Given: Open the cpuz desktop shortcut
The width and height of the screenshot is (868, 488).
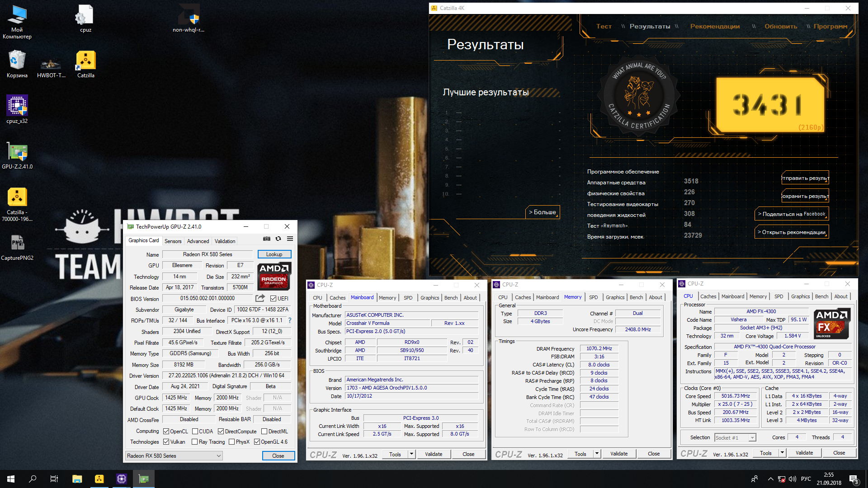Looking at the screenshot, I should pos(85,19).
